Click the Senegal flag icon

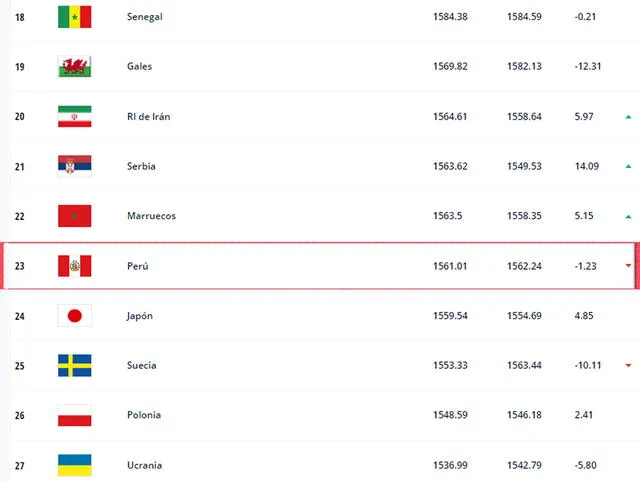tap(75, 17)
